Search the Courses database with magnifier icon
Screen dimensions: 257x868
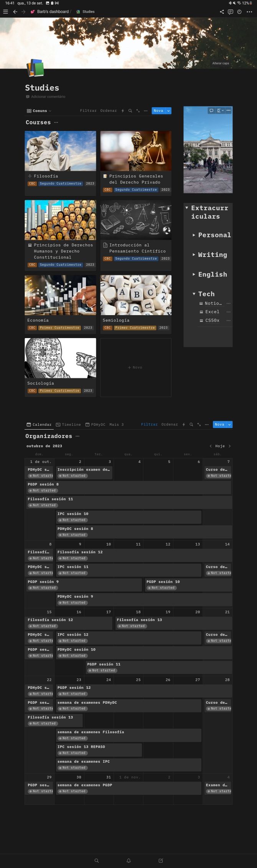[130, 111]
